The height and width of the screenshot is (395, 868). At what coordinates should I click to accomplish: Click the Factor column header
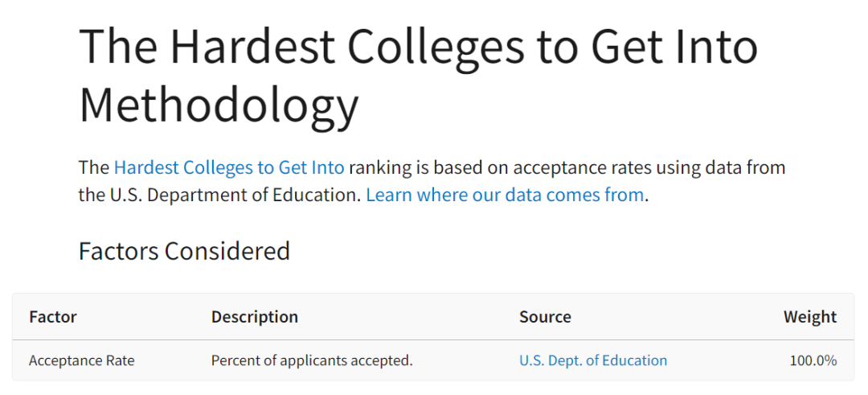(x=53, y=317)
